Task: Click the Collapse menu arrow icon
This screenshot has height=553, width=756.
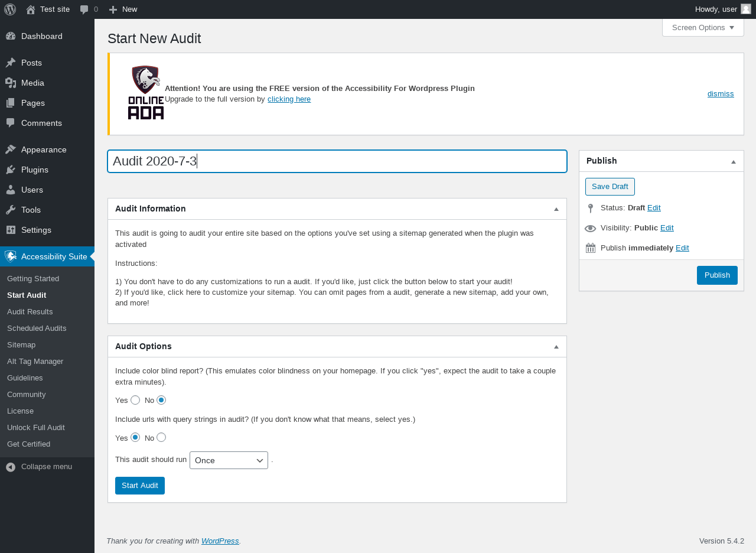Action: (11, 467)
